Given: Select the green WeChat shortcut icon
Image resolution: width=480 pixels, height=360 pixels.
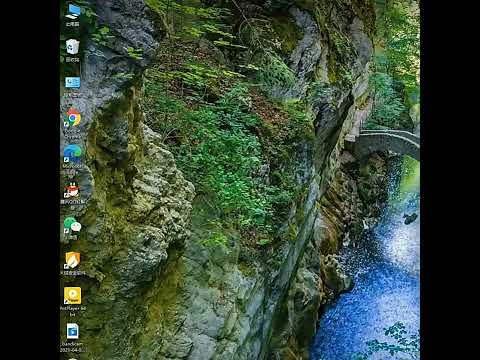Looking at the screenshot, I should point(72,225).
